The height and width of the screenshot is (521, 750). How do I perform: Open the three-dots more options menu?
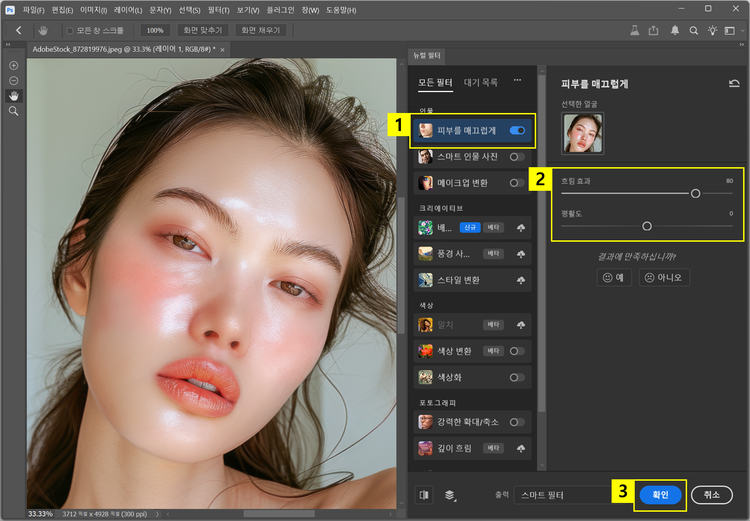[518, 80]
